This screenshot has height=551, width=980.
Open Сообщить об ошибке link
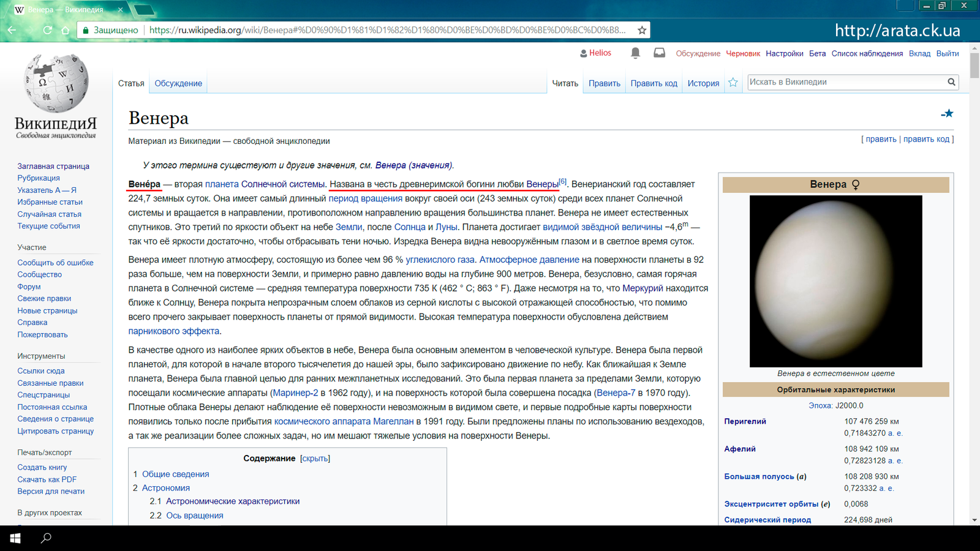[x=55, y=263]
